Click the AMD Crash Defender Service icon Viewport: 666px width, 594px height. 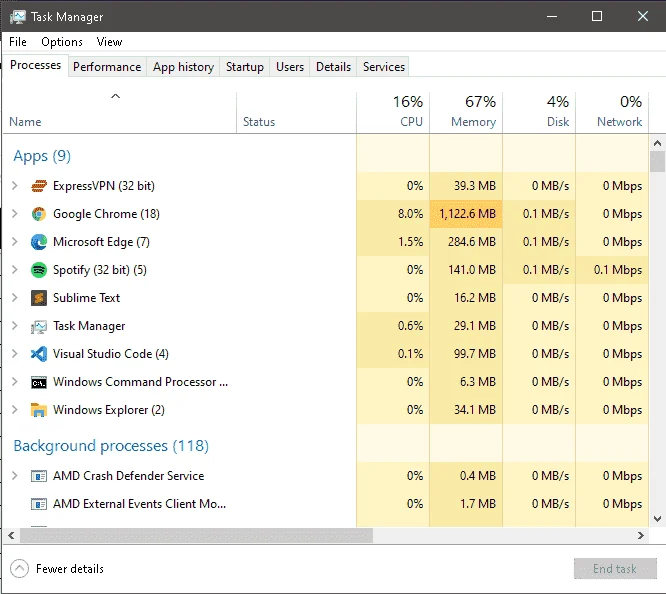click(x=39, y=476)
